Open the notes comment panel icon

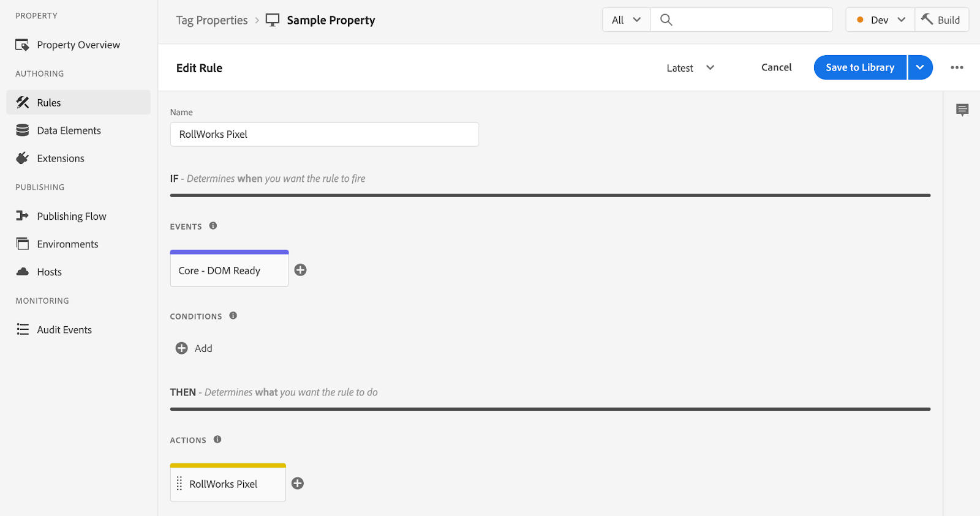pyautogui.click(x=962, y=110)
